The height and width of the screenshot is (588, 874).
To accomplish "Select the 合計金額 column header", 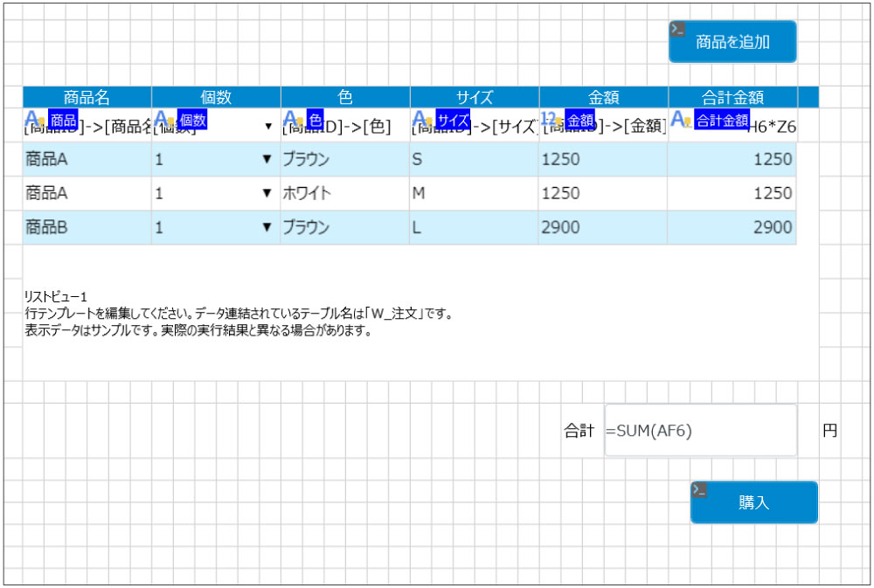I will tap(732, 97).
